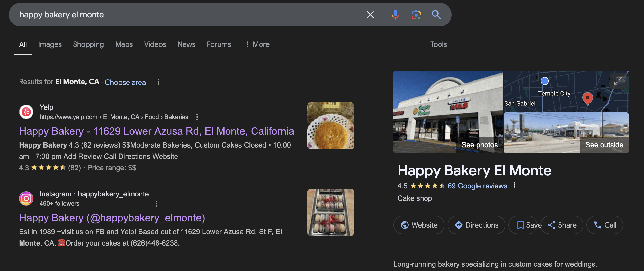Open Google Lens image search
The width and height of the screenshot is (644, 271).
click(416, 15)
